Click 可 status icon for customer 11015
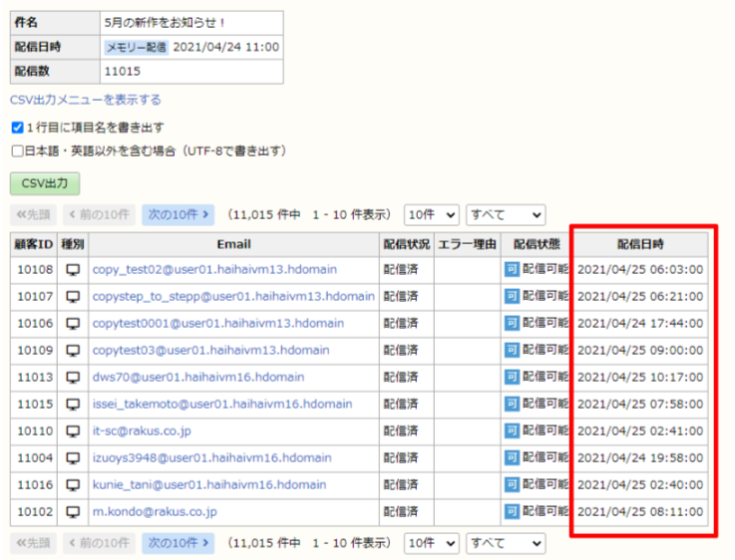Viewport: 735px width, 560px height. click(512, 404)
